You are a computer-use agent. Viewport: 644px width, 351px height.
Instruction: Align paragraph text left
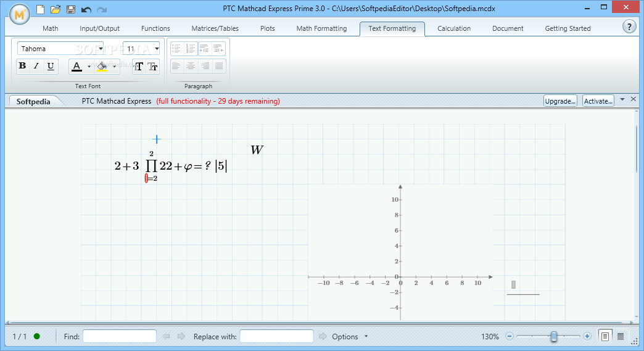pyautogui.click(x=176, y=65)
